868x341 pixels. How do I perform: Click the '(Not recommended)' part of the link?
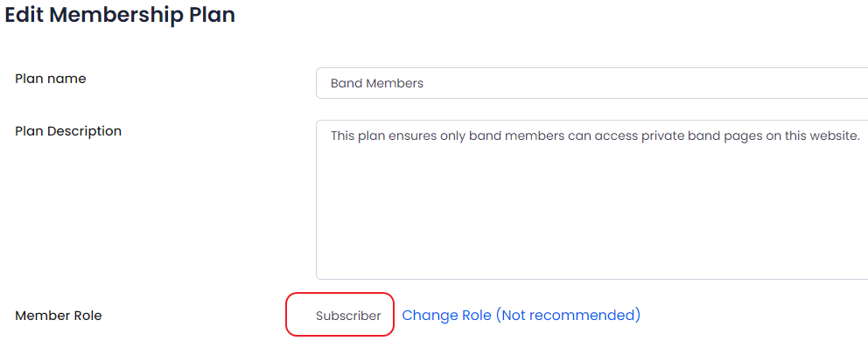click(567, 315)
